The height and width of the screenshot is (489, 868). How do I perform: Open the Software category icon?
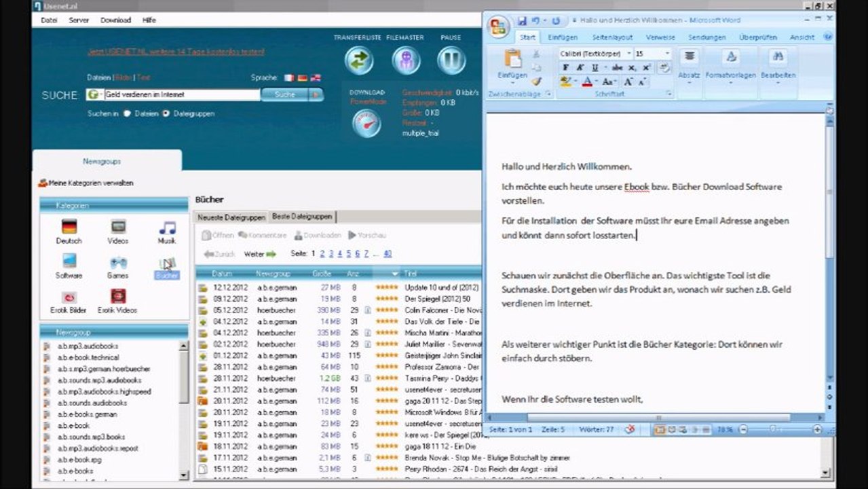(69, 261)
